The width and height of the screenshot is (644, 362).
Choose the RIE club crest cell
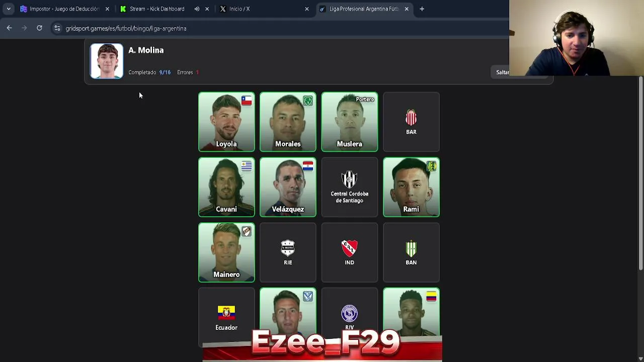tap(288, 252)
